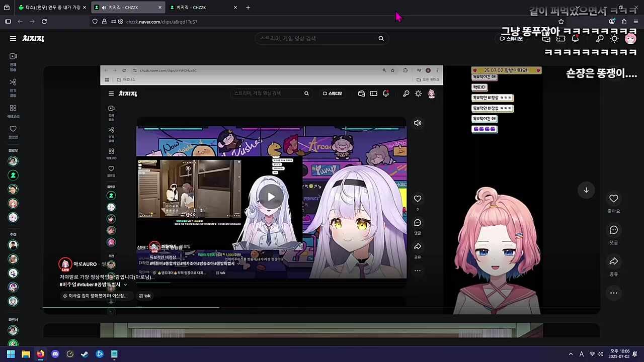Screen dimensions: 644x362
Task: Open the CHZZK hamburger sidebar menu
Action: 13,38
